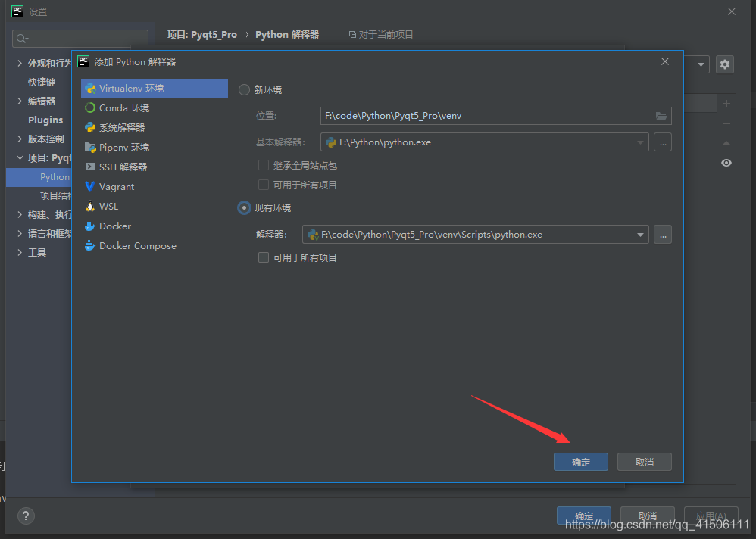This screenshot has height=539, width=756.
Task: Click search icon in settings search box
Action: 22,39
